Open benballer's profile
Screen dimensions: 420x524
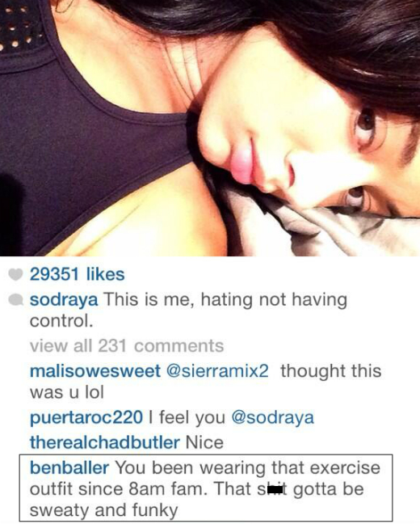[x=69, y=467]
